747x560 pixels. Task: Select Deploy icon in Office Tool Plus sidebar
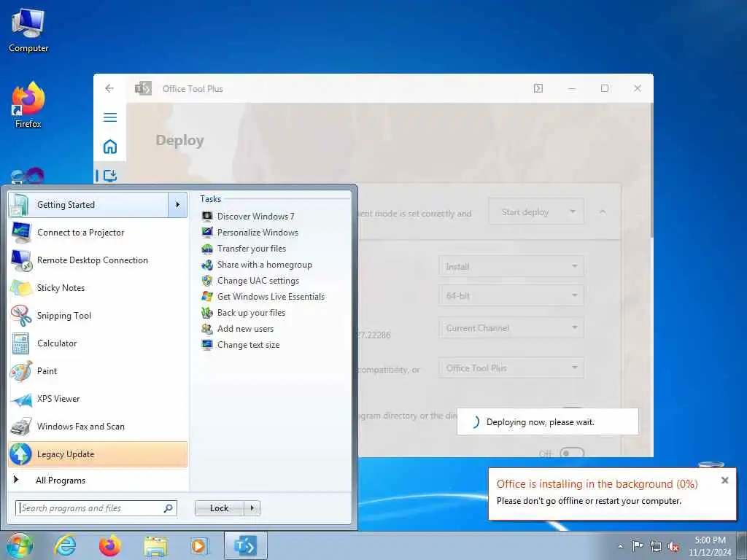(x=110, y=176)
